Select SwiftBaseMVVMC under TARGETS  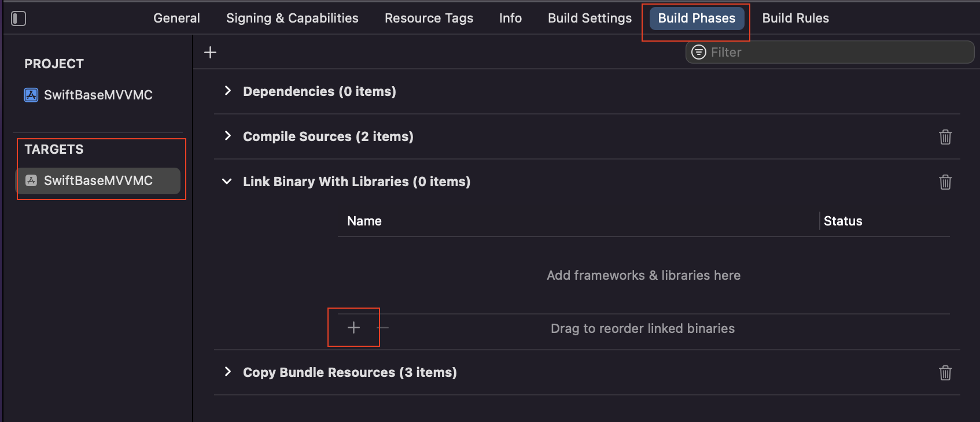coord(98,180)
